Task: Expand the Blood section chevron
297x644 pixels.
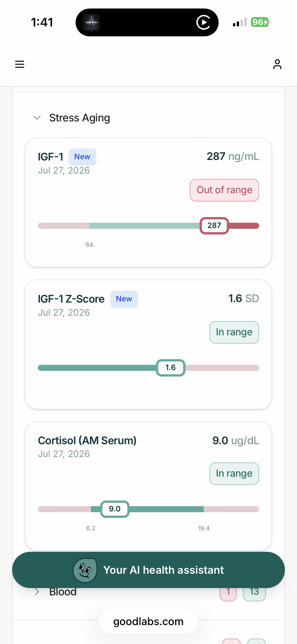Action: (x=37, y=592)
